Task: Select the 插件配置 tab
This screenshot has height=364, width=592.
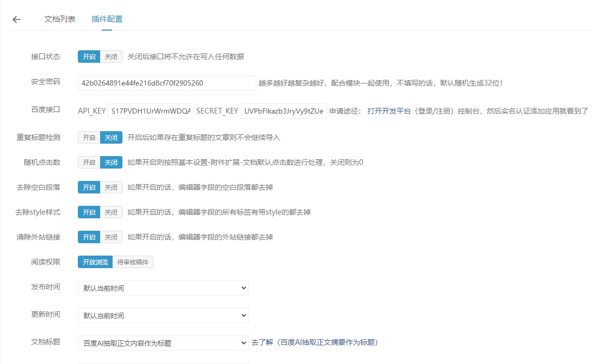Action: (107, 19)
